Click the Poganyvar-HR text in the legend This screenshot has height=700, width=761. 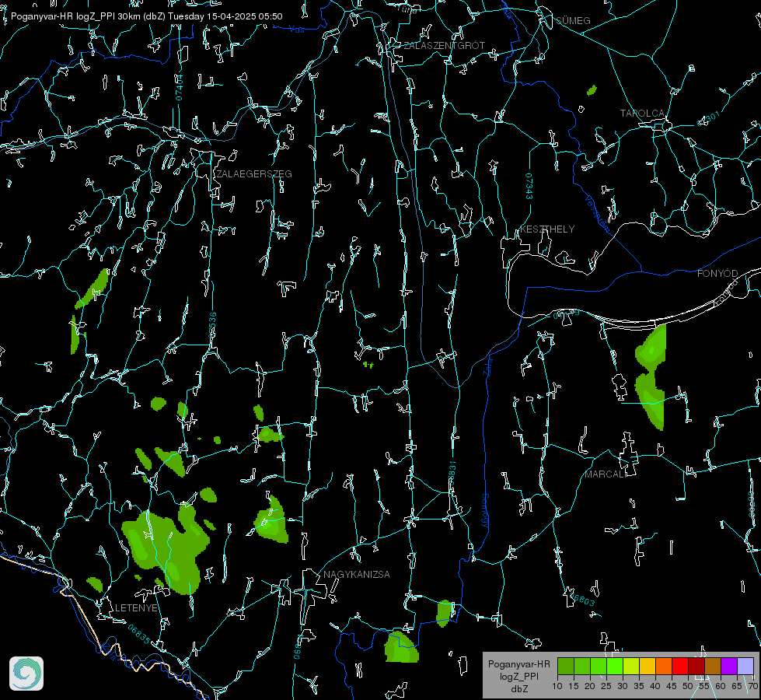pyautogui.click(x=518, y=663)
